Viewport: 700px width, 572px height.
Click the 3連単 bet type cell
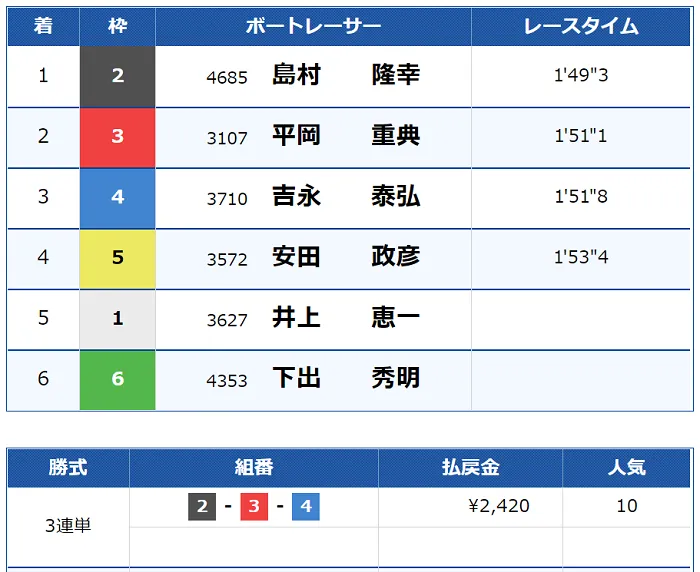click(68, 526)
